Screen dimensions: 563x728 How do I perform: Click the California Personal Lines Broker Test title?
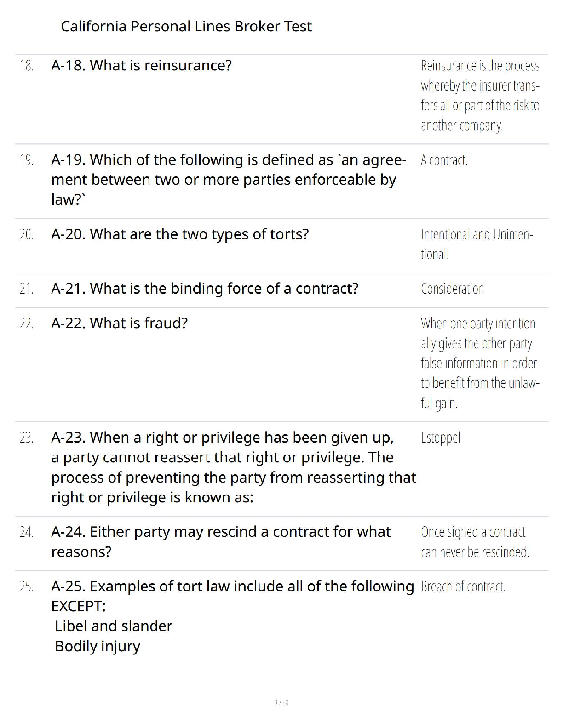[186, 26]
